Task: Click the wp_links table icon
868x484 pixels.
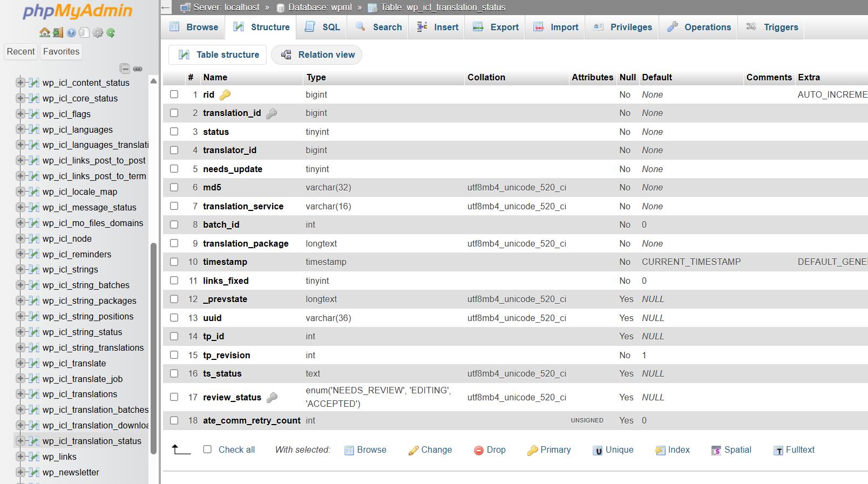Action: 34,456
